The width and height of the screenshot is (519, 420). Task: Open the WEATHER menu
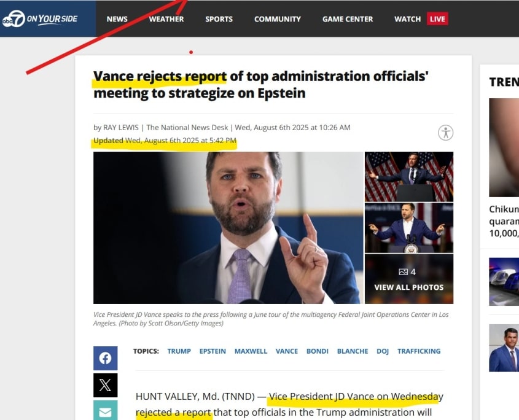tap(166, 19)
